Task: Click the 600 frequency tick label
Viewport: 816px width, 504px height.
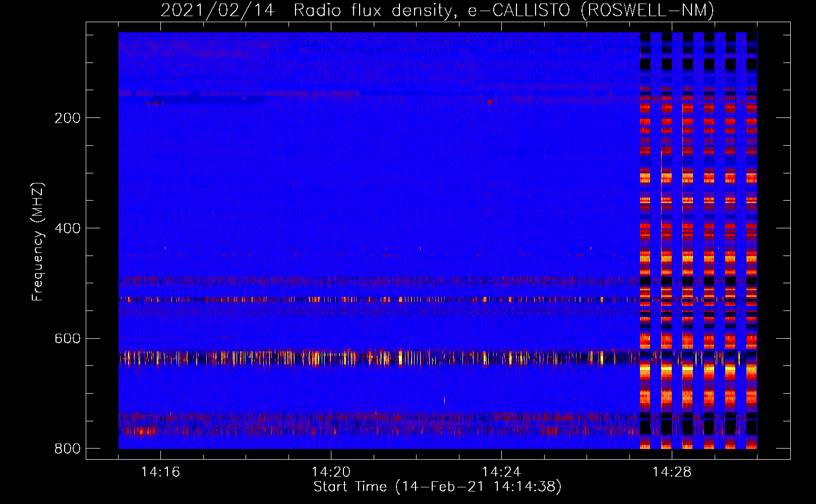Action: point(67,339)
